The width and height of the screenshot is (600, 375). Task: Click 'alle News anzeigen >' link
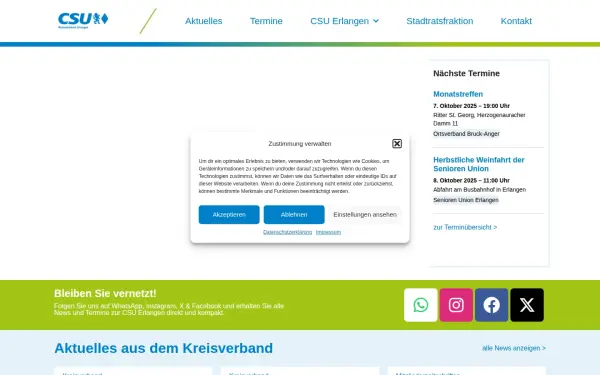(x=514, y=348)
